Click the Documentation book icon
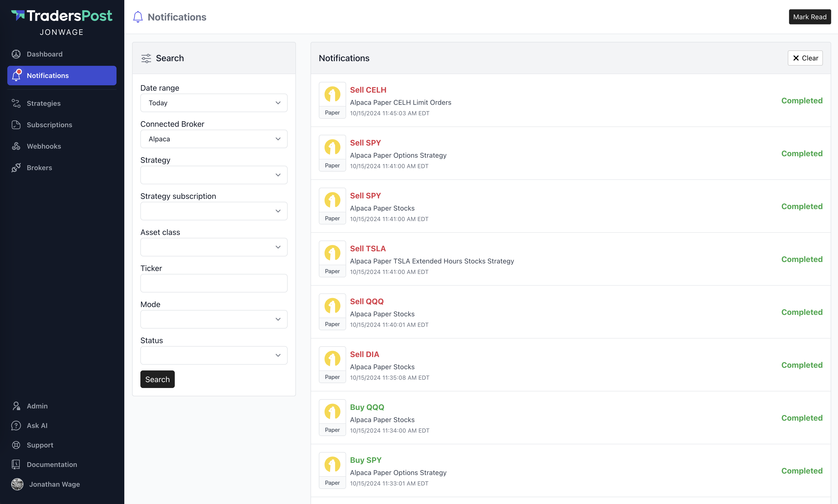 pyautogui.click(x=16, y=464)
